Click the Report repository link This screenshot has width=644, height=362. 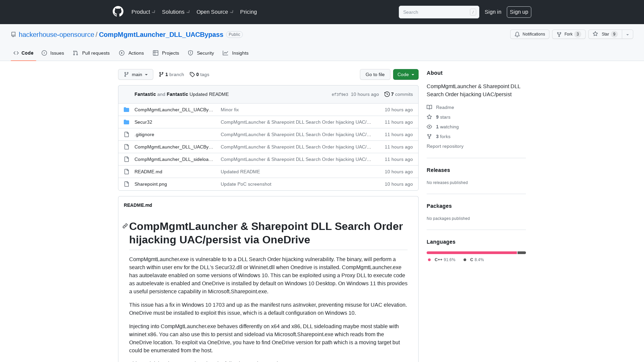445,146
